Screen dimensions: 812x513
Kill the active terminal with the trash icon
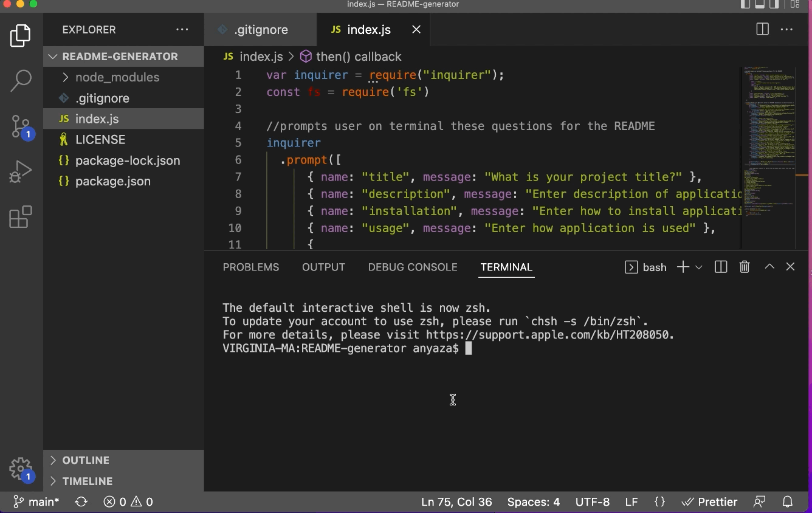point(744,267)
